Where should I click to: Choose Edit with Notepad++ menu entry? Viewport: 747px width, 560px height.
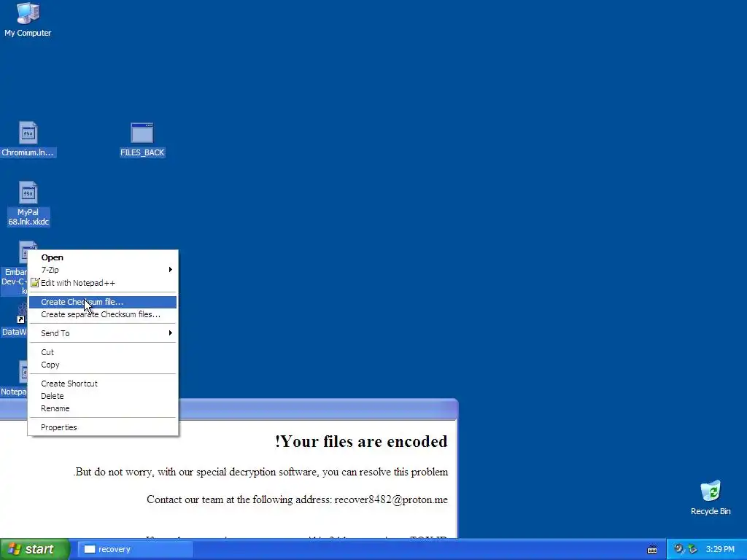103,283
